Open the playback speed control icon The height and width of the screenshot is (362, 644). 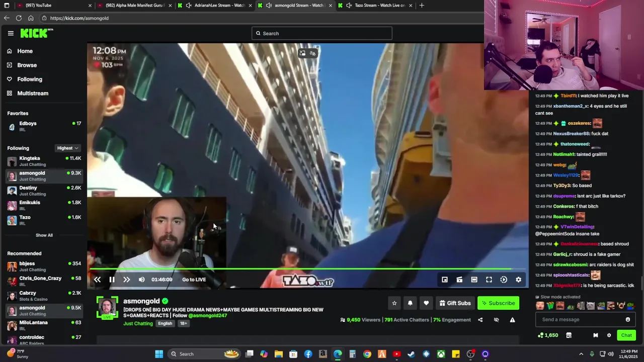pyautogui.click(x=504, y=280)
